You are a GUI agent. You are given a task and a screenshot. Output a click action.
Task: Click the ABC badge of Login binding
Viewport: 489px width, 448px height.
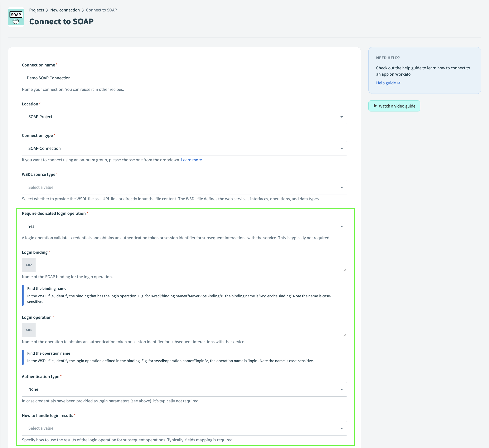pyautogui.click(x=29, y=265)
